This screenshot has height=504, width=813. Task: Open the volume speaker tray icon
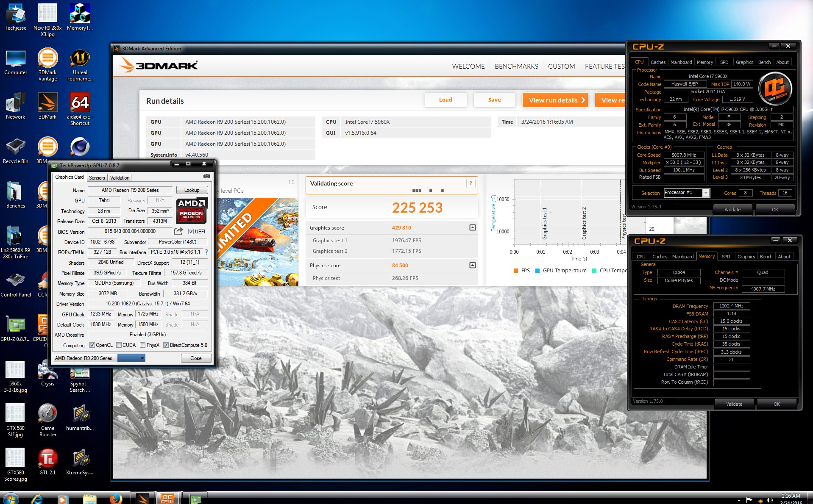click(x=769, y=500)
